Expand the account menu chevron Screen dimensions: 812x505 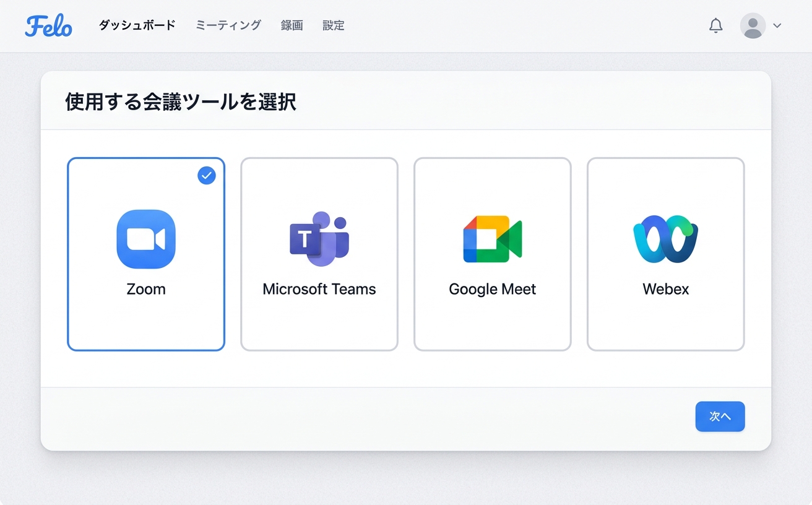click(777, 25)
